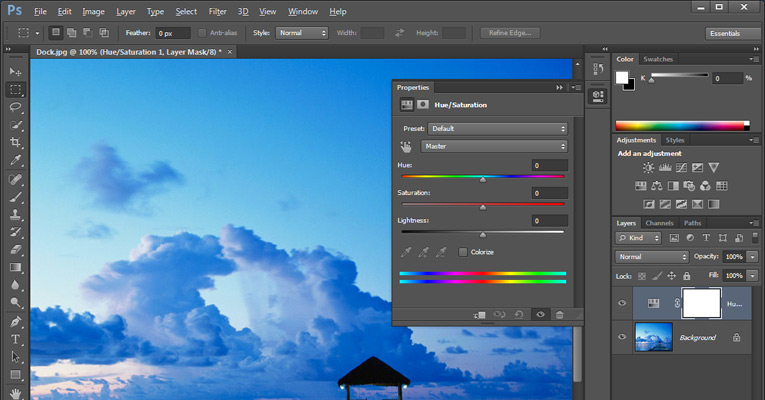Hide the Hue/Saturation layer
This screenshot has height=400, width=765.
(x=622, y=303)
